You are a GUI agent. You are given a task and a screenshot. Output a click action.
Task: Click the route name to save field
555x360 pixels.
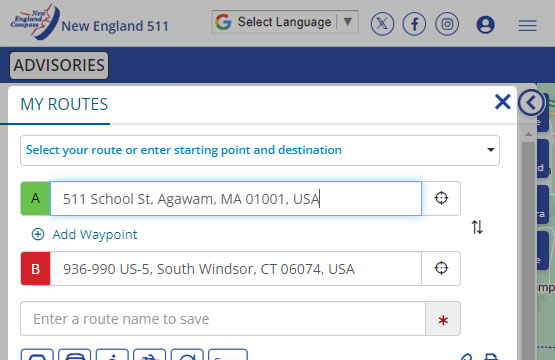223,319
